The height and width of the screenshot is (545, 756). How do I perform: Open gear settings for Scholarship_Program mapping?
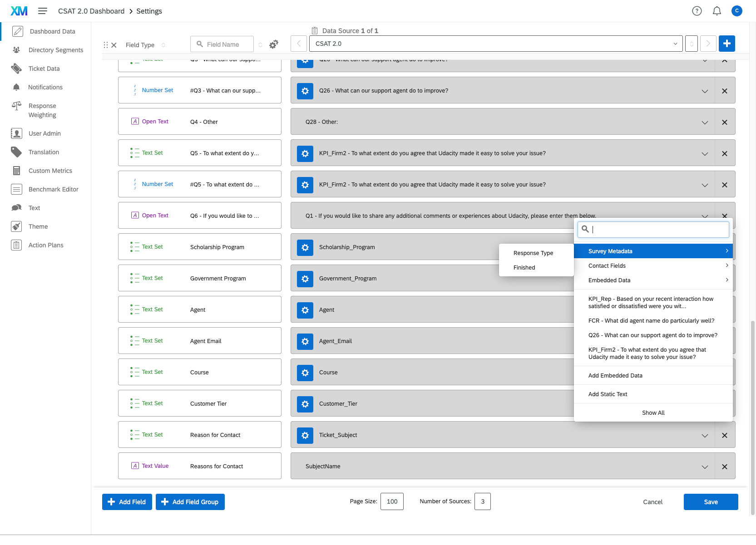coord(305,247)
